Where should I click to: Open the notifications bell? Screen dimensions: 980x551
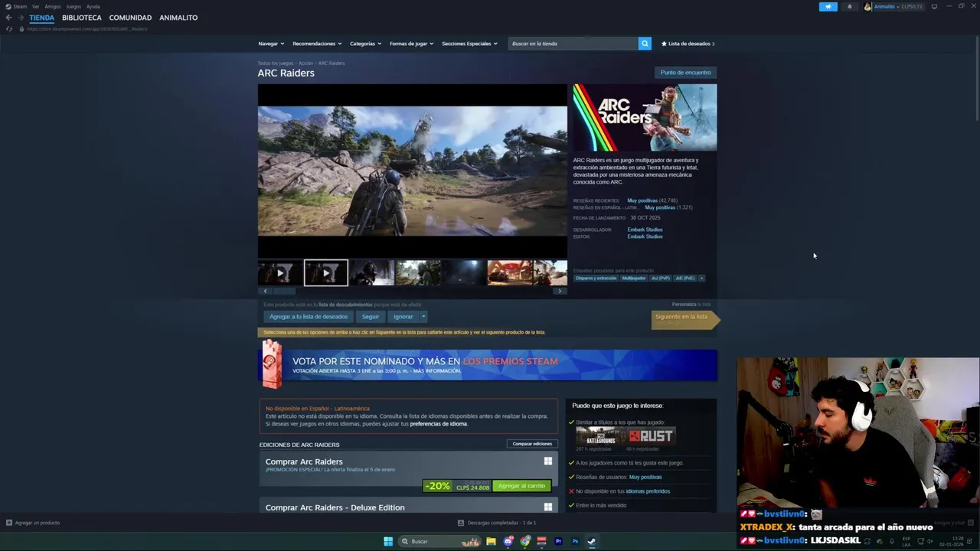849,6
